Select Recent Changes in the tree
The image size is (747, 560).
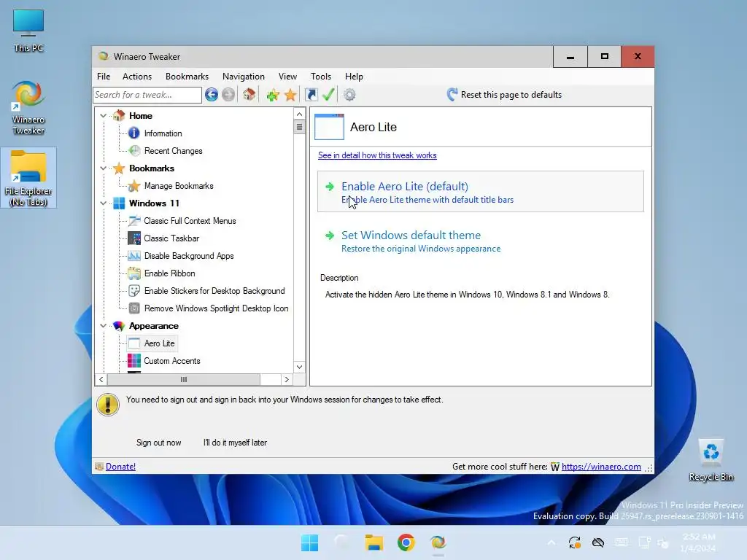pos(174,151)
